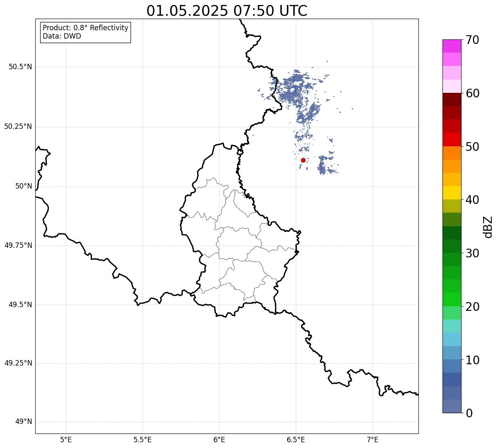Click the 50.5°N latitude label
Screen dimensions: 498x448
20,67
